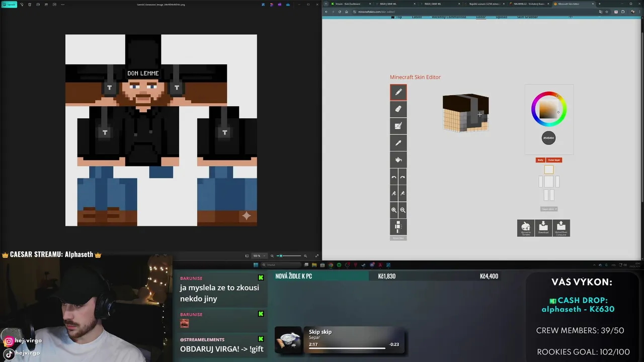Click zoom-in magnifier in image viewer
644x362 pixels.
coord(305,256)
